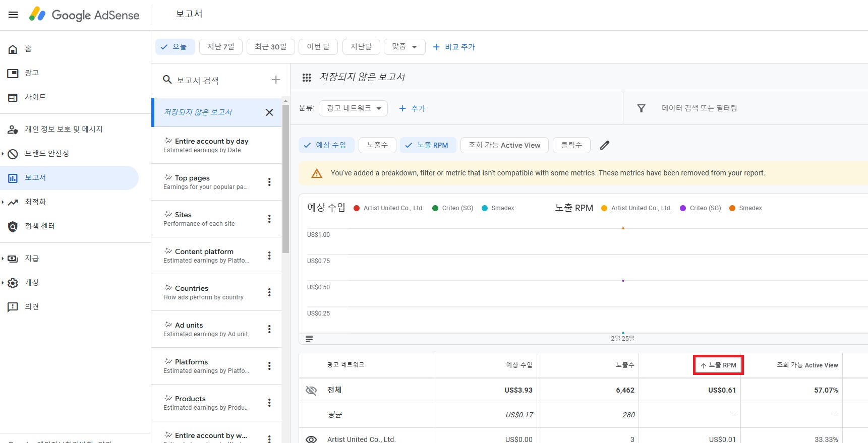Toggle visibility of the 전체 row
This screenshot has height=443, width=868.
[311, 391]
